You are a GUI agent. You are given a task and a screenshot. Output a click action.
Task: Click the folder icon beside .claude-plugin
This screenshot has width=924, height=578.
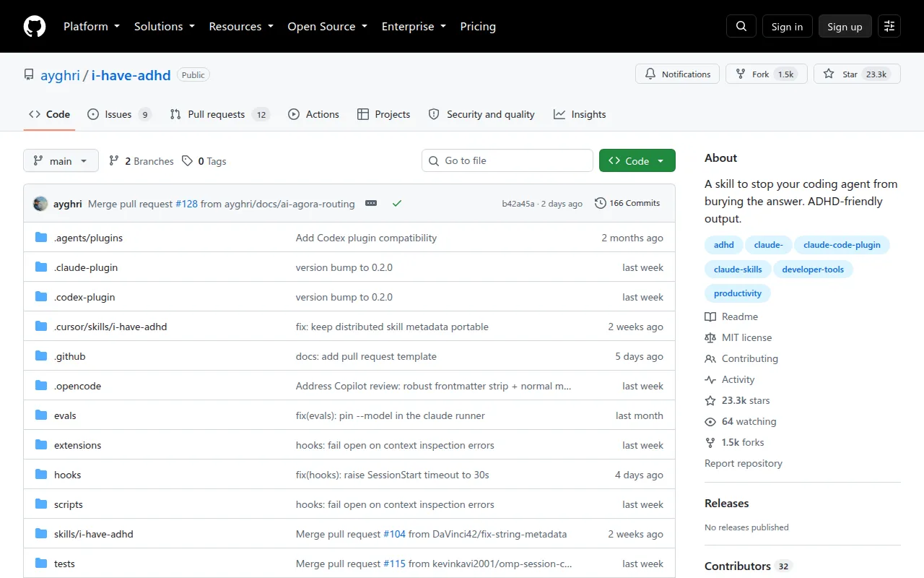point(41,267)
